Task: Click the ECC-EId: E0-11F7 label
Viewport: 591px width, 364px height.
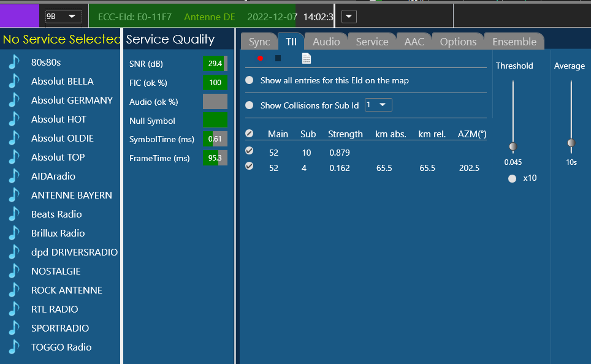Action: pos(134,17)
